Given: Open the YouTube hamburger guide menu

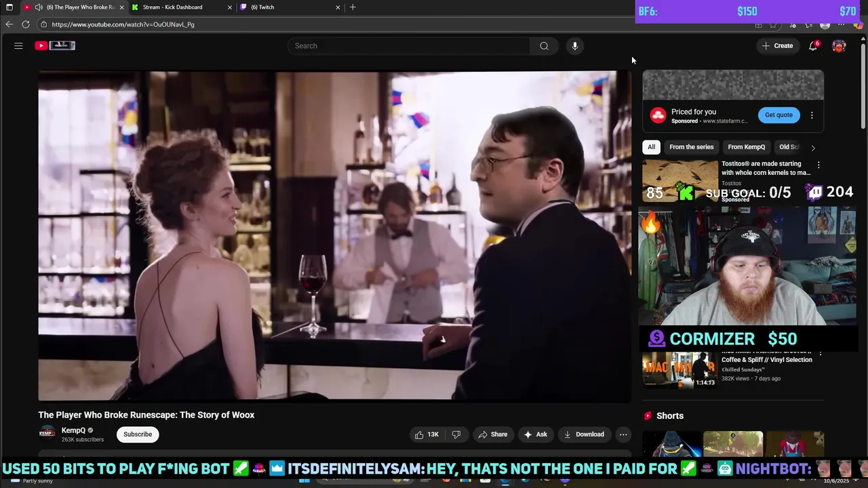Looking at the screenshot, I should [18, 45].
